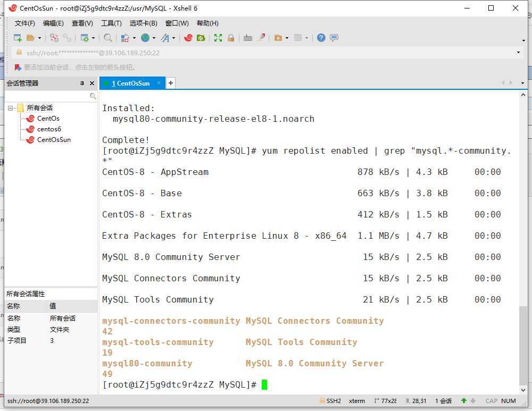Click the highlight pen toolbar icon
Image resolution: width=532 pixels, height=411 pixels.
[x=261, y=38]
